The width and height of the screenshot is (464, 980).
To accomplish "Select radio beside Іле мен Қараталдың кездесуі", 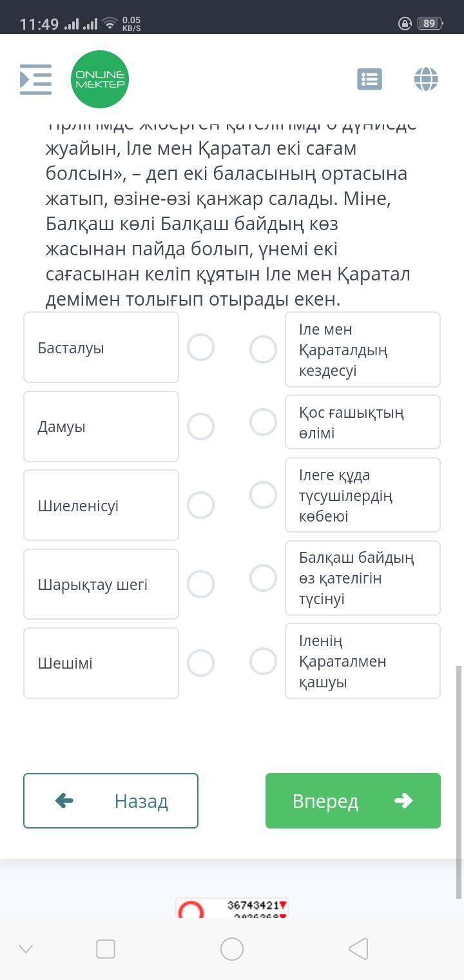I will click(x=263, y=349).
